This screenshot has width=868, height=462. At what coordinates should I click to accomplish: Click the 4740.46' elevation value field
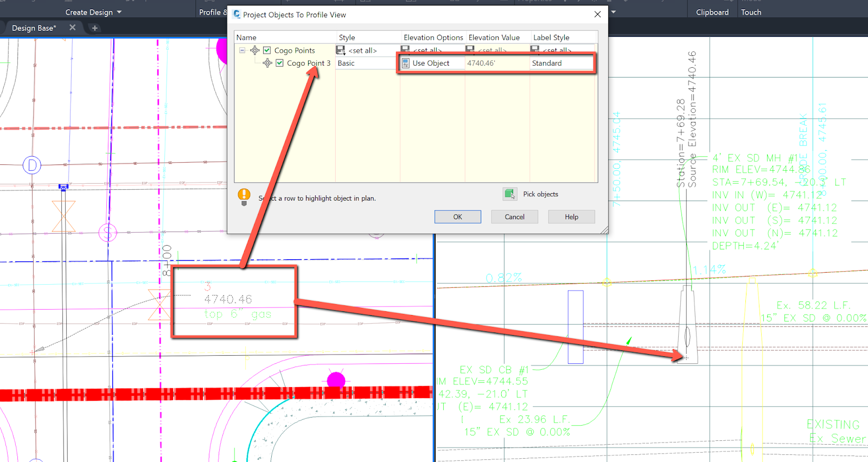[x=496, y=63]
